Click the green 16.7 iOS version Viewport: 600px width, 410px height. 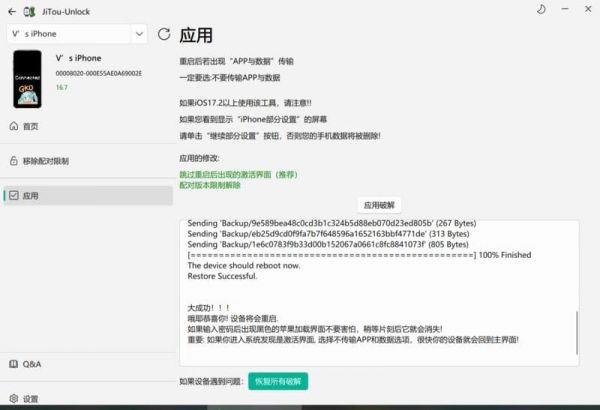[x=62, y=87]
